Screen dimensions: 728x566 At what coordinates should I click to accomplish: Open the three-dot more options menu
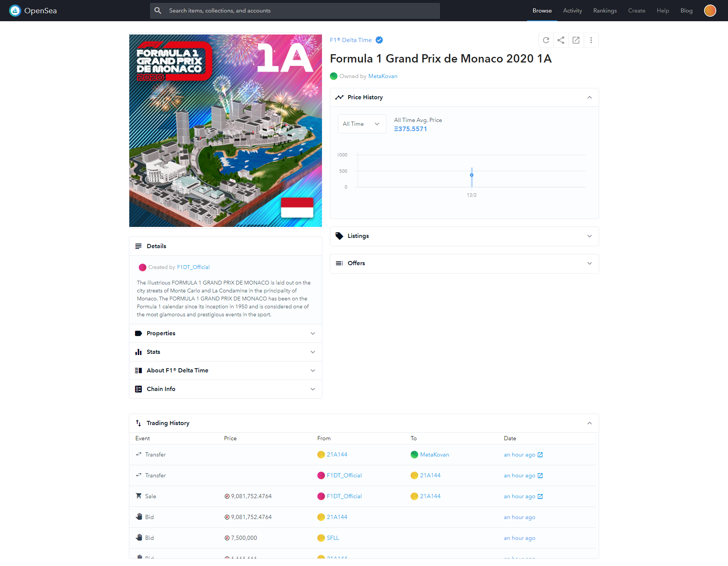pyautogui.click(x=591, y=40)
